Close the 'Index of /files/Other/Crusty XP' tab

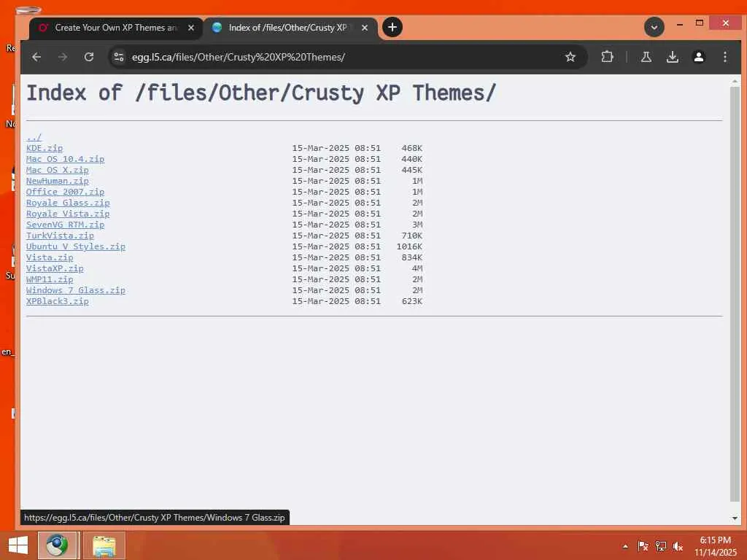point(365,28)
